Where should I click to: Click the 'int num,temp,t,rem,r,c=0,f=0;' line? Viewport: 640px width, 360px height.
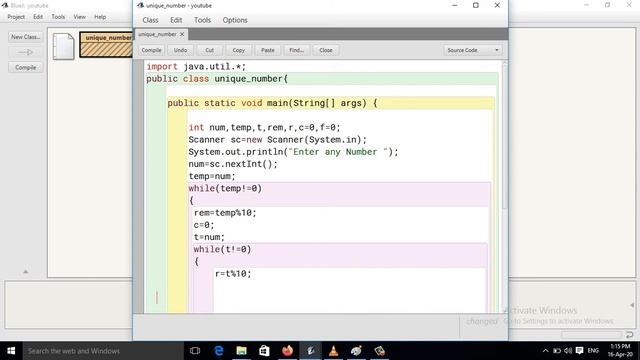264,127
